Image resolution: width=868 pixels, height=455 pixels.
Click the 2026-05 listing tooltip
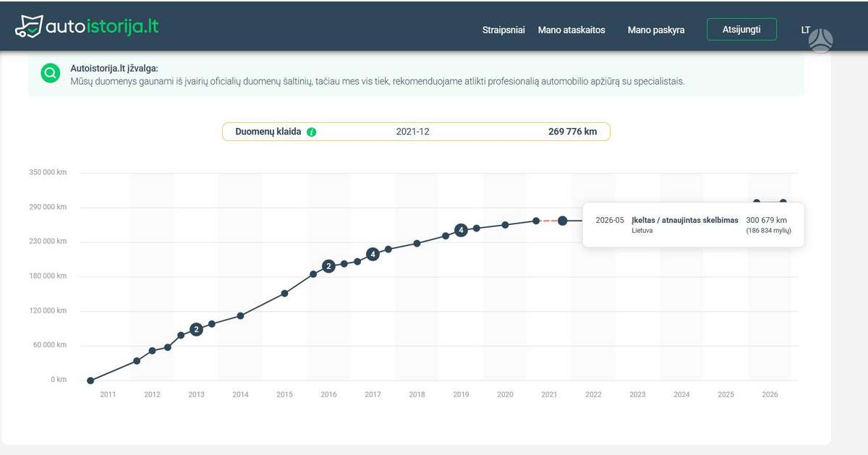tap(693, 224)
